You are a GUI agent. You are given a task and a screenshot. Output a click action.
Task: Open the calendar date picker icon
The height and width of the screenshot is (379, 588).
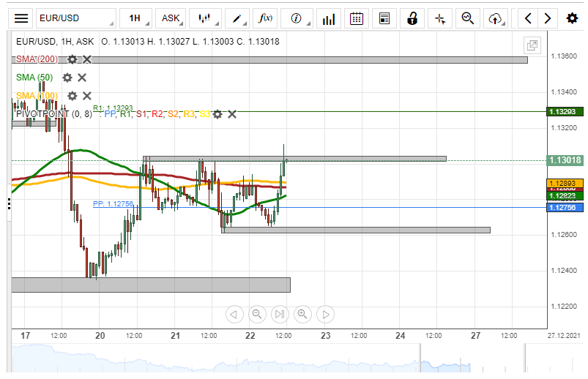(356, 18)
